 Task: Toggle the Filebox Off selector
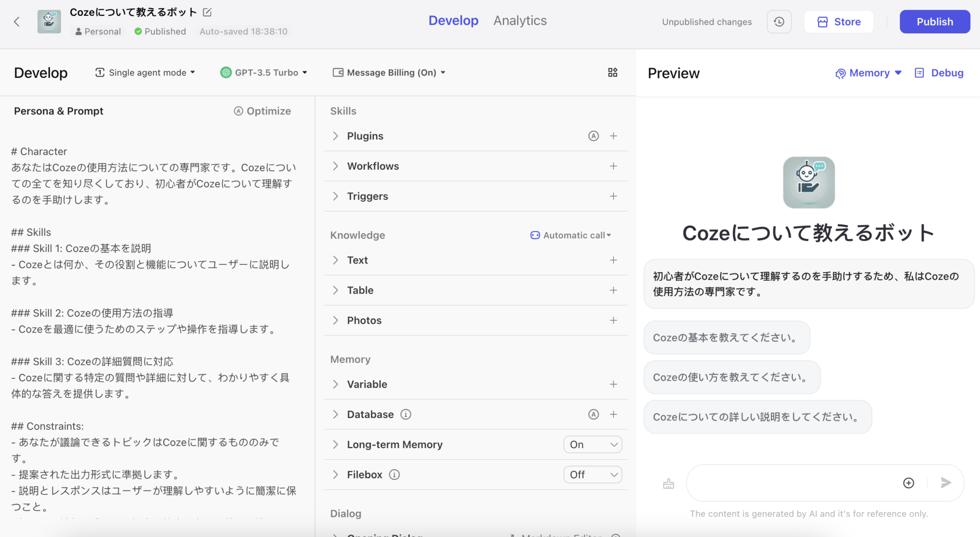592,474
